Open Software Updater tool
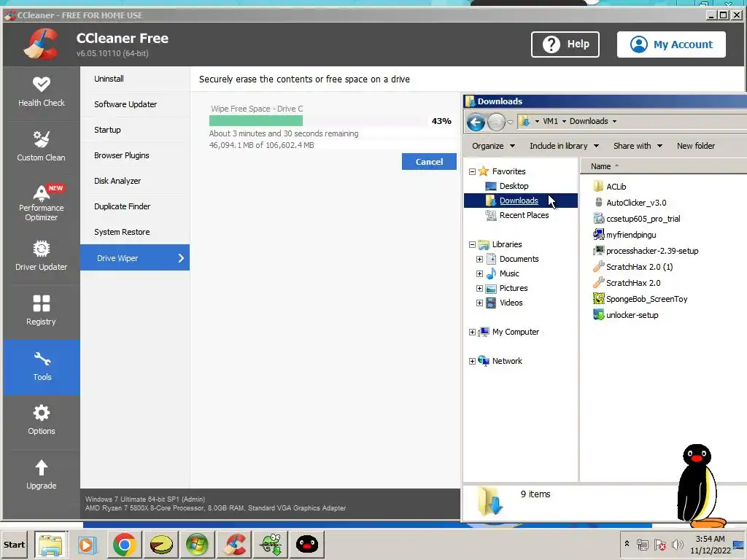Screen dimensions: 747x560 [135, 104]
